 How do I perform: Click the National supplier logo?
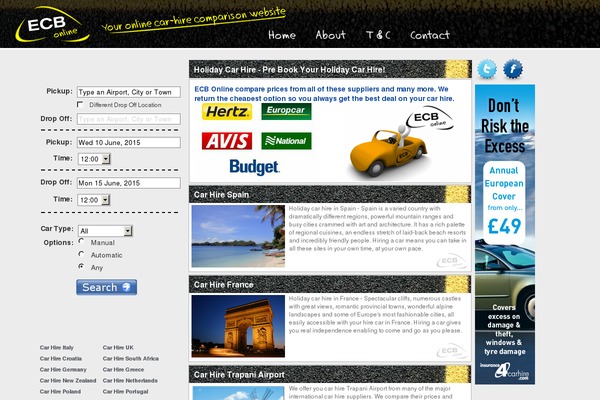tap(286, 141)
